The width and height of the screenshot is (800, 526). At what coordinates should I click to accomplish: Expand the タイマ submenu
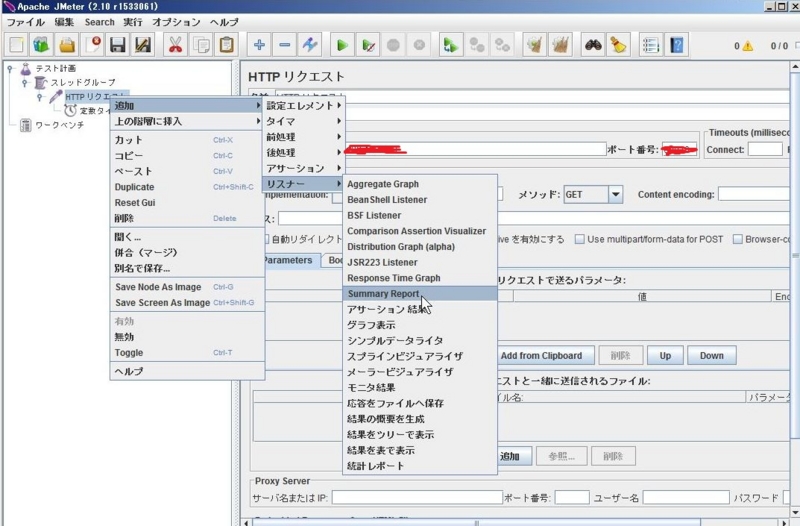tap(304, 121)
